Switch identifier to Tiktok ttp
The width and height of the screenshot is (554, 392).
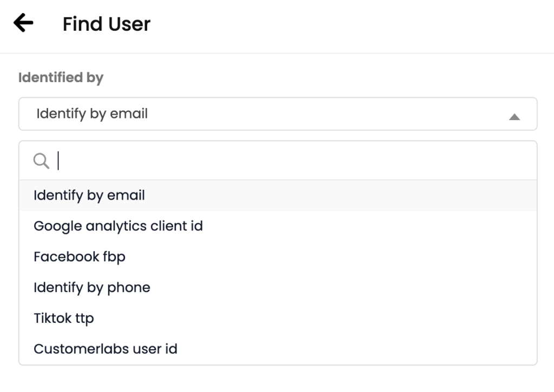[x=64, y=318]
